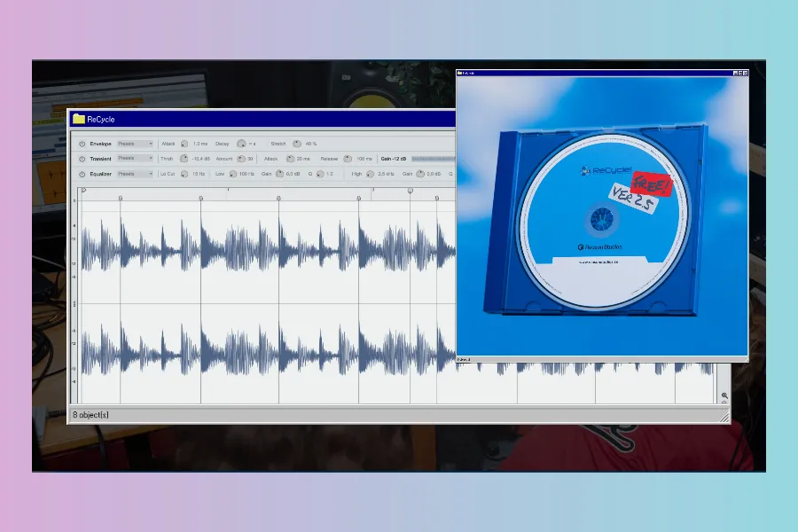This screenshot has height=532, width=798.
Task: Toggle the Transient power button
Action: (82, 159)
